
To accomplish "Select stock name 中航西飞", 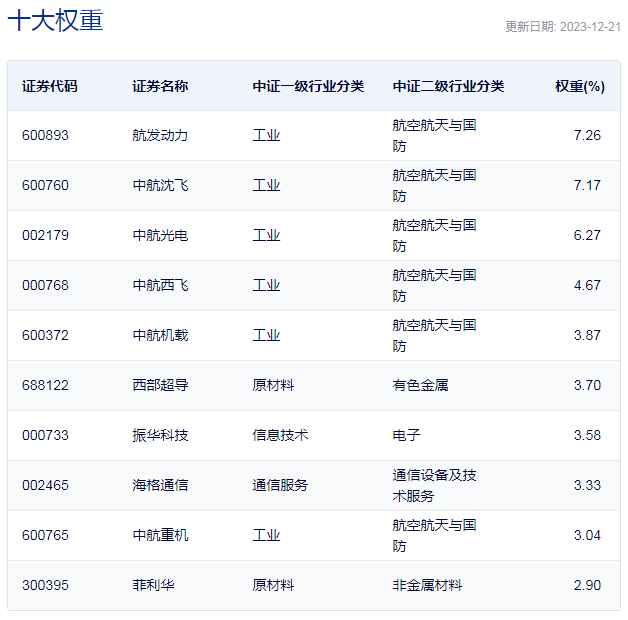I will pyautogui.click(x=160, y=285).
